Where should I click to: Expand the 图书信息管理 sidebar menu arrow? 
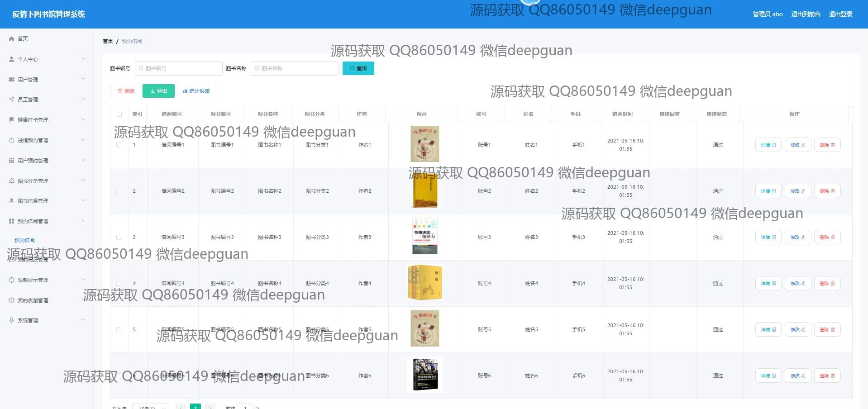click(83, 200)
